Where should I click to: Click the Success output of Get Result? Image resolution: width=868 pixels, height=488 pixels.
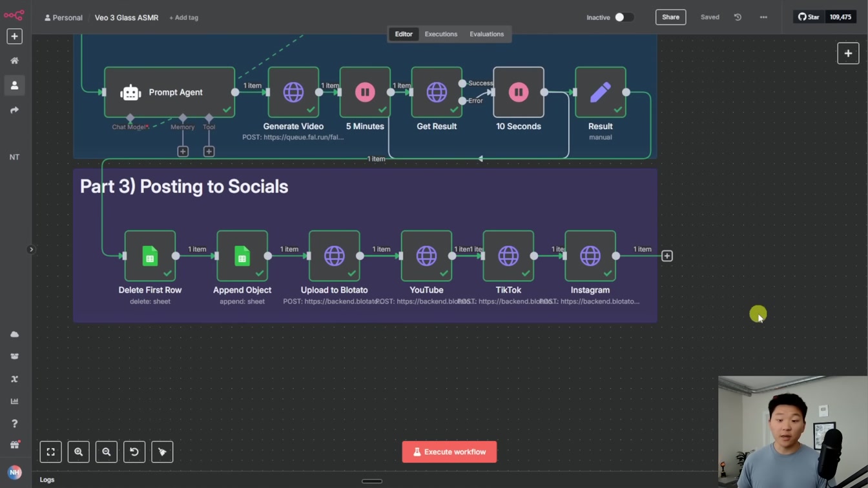pyautogui.click(x=462, y=83)
